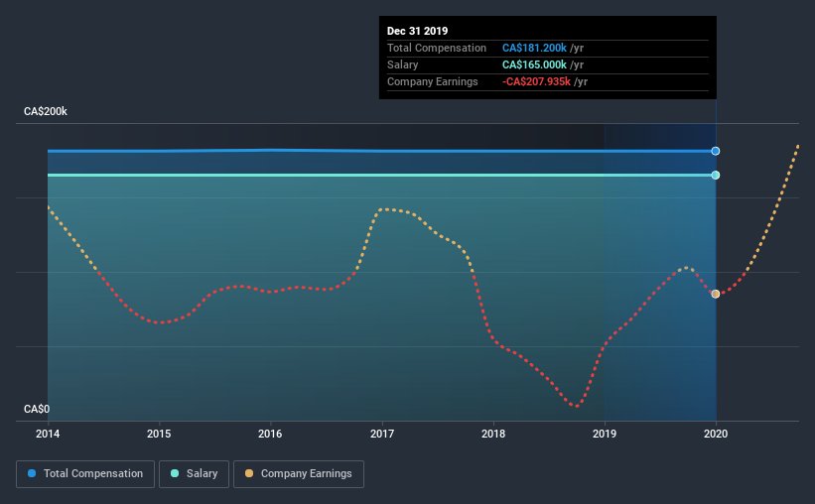The width and height of the screenshot is (815, 504).
Task: Click the CA$181.200k total compensation value
Action: tap(534, 48)
